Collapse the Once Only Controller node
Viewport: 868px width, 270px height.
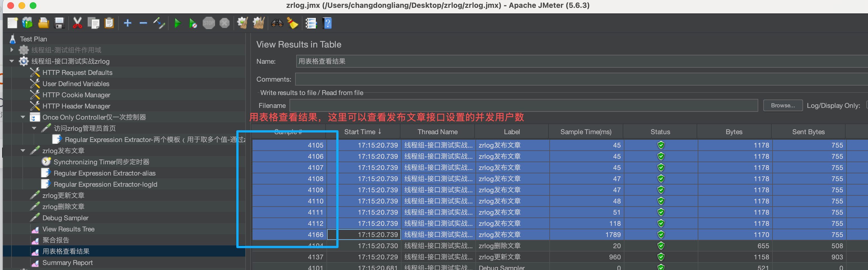point(23,117)
